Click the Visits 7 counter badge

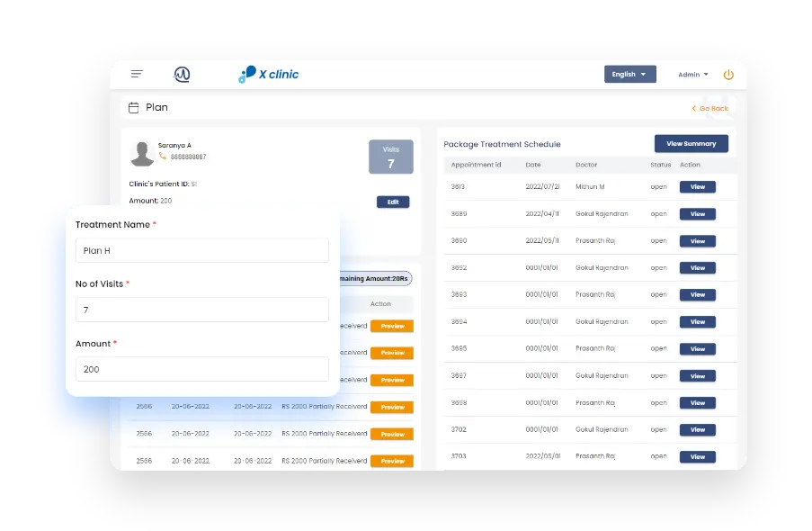[x=390, y=157]
